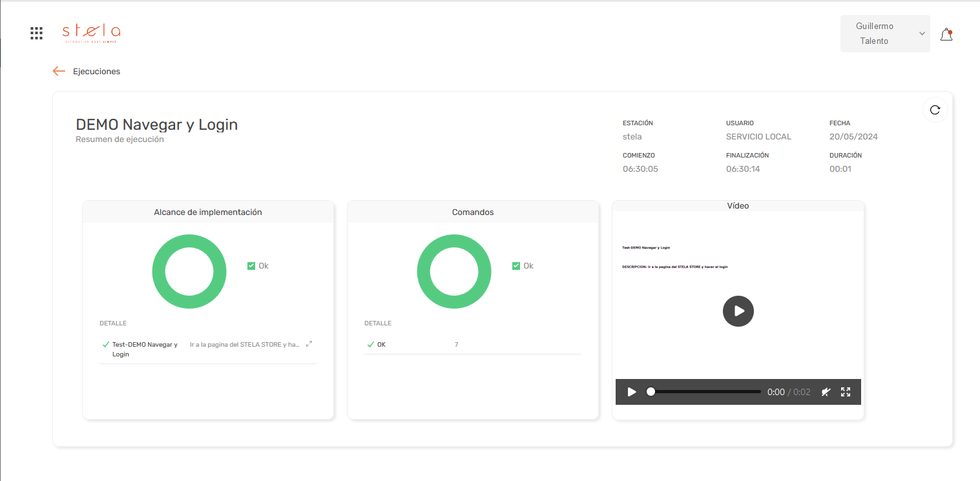The image size is (980, 481).
Task: Open the Test-DEMO Navegar y Login detail link
Action: point(145,349)
